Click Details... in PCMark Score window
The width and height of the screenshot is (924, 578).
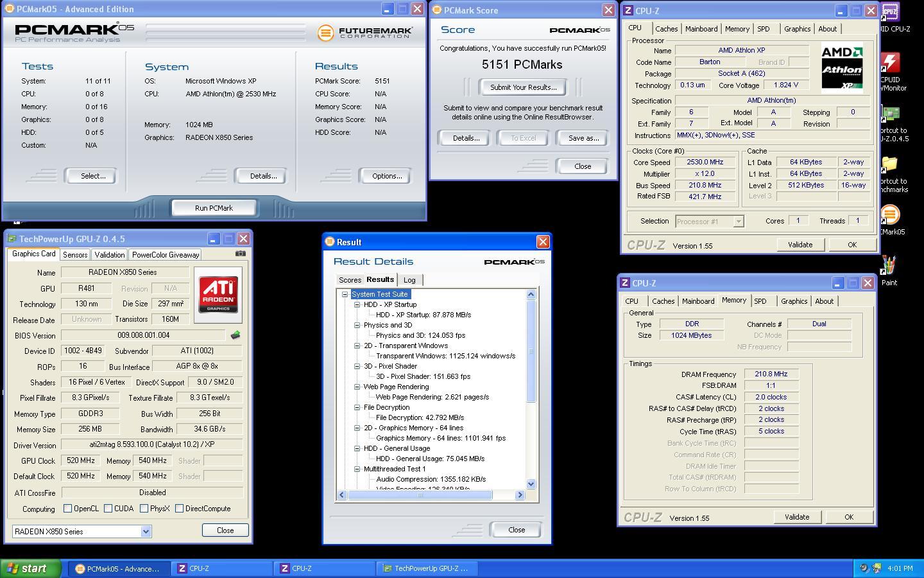466,138
